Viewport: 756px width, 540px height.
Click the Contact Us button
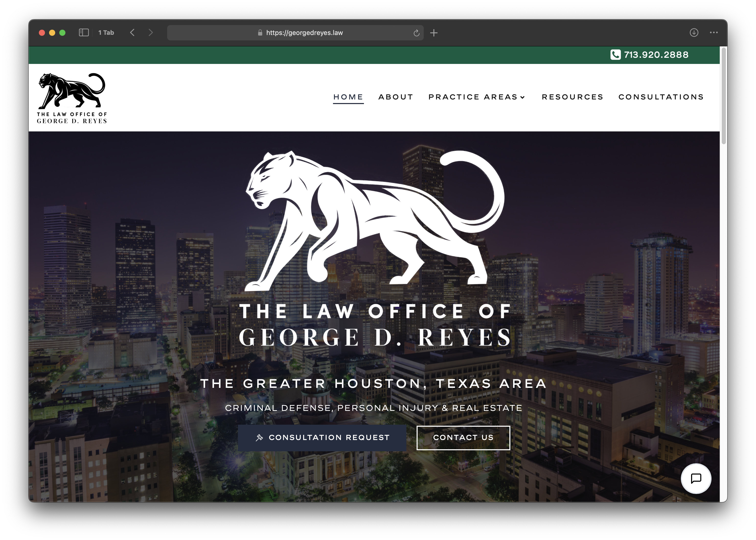pos(463,437)
